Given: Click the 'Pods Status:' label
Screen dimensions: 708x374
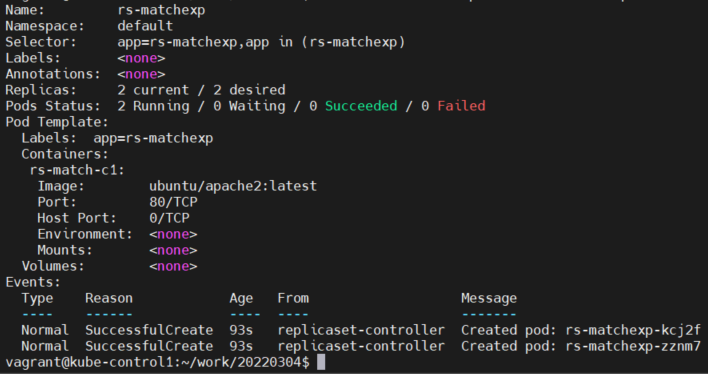Looking at the screenshot, I should click(x=52, y=106).
